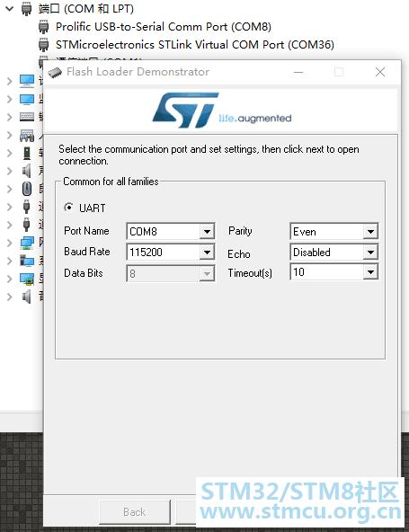Select Prolific USB-to-Serial Comm Port (COM8)
The image size is (409, 532).
pyautogui.click(x=164, y=27)
